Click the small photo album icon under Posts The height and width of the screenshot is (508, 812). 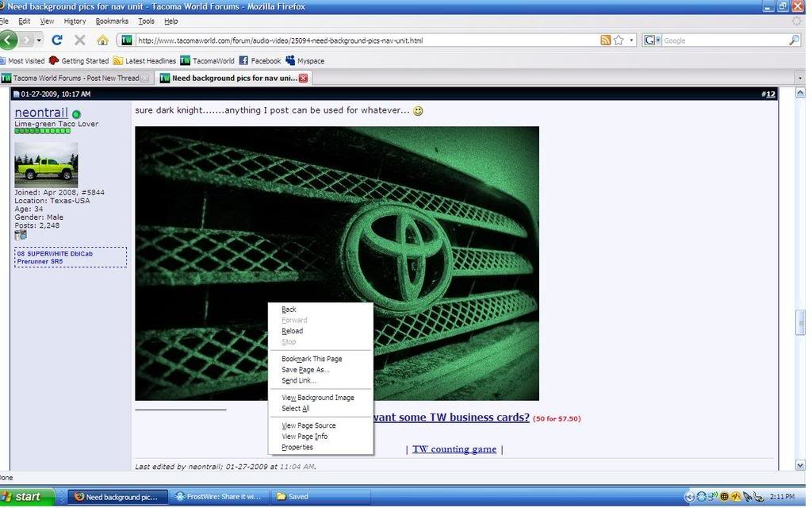coord(21,235)
